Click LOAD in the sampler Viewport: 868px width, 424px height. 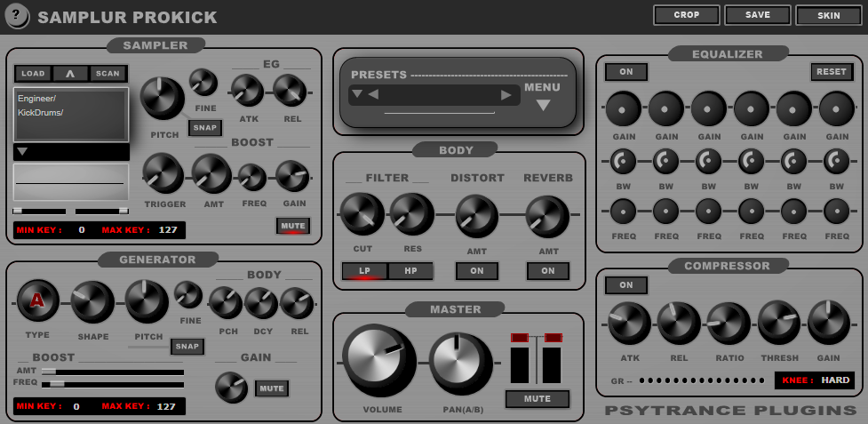click(33, 73)
